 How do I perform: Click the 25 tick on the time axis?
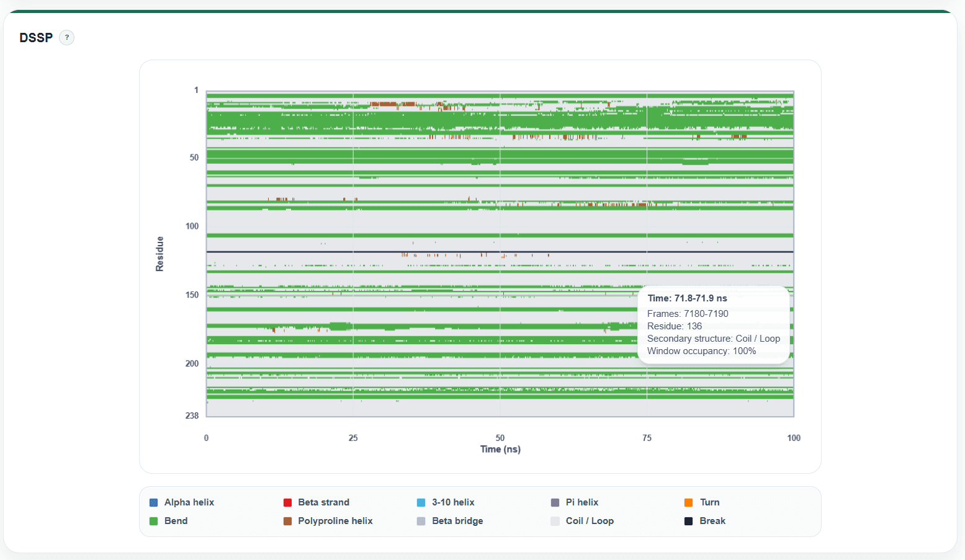353,438
